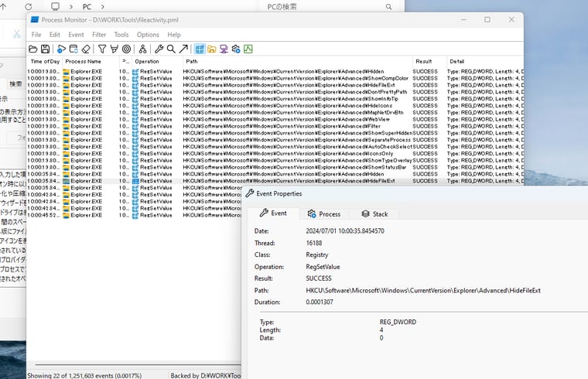Open the File menu
This screenshot has height=379, width=588.
[x=36, y=35]
